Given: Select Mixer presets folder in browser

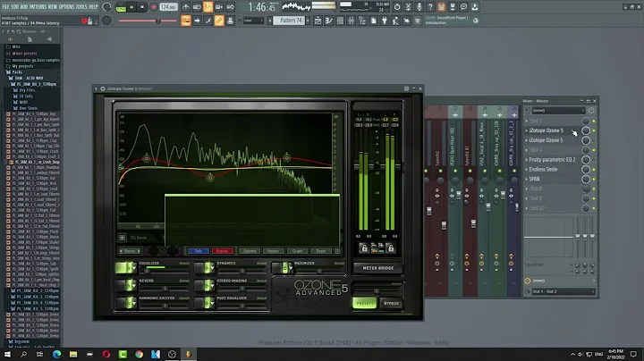Looking at the screenshot, I should (x=24, y=54).
